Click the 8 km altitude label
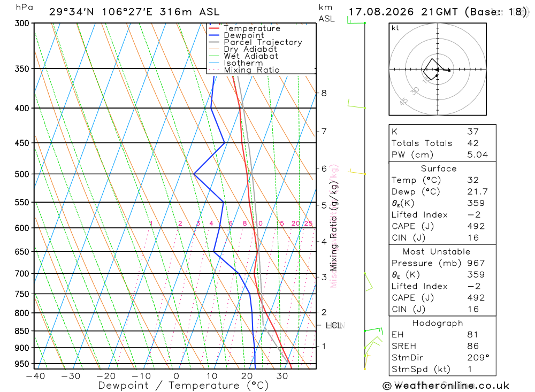535x392 pixels. click(324, 93)
